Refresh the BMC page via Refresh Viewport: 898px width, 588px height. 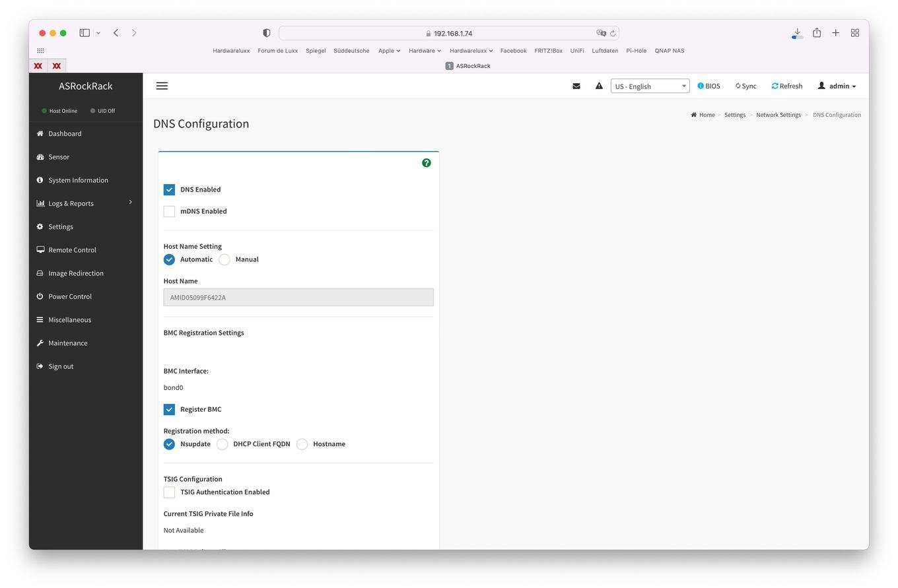[x=786, y=86]
